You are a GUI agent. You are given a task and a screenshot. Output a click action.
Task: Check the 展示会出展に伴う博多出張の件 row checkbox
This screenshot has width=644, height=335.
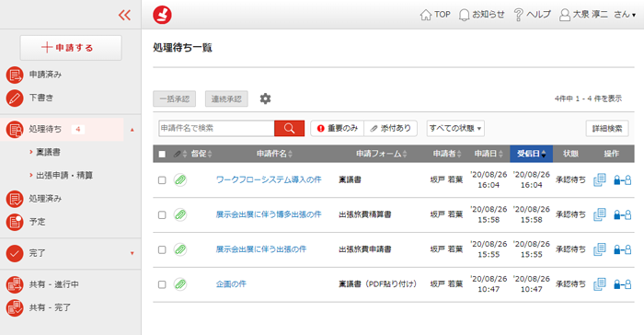click(162, 215)
